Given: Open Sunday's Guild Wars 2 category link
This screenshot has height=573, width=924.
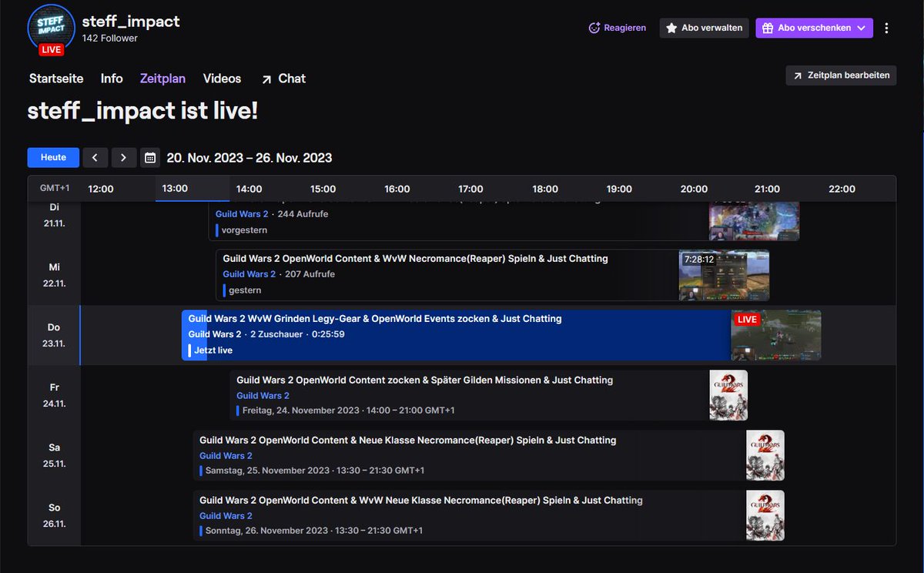Looking at the screenshot, I should coord(226,516).
